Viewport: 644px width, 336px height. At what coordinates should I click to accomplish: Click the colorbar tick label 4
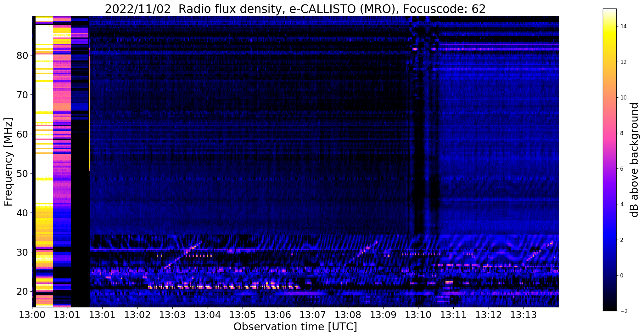[622, 204]
